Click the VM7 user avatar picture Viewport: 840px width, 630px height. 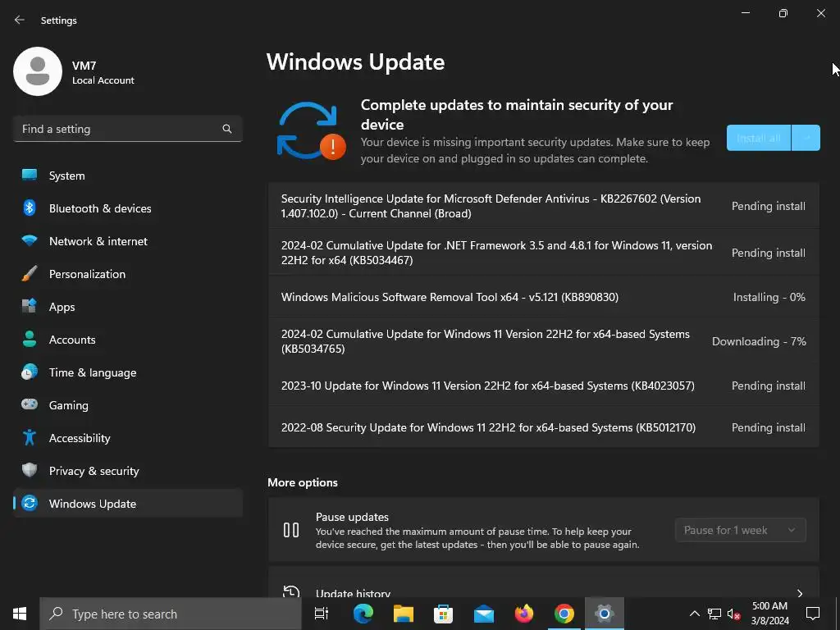(38, 71)
